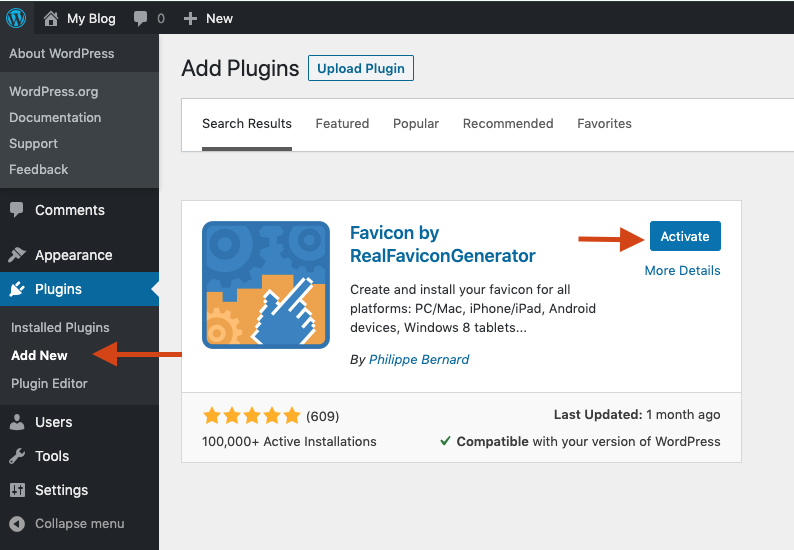The height and width of the screenshot is (550, 794).
Task: Open Installed Plugins submenu item
Action: (x=60, y=327)
